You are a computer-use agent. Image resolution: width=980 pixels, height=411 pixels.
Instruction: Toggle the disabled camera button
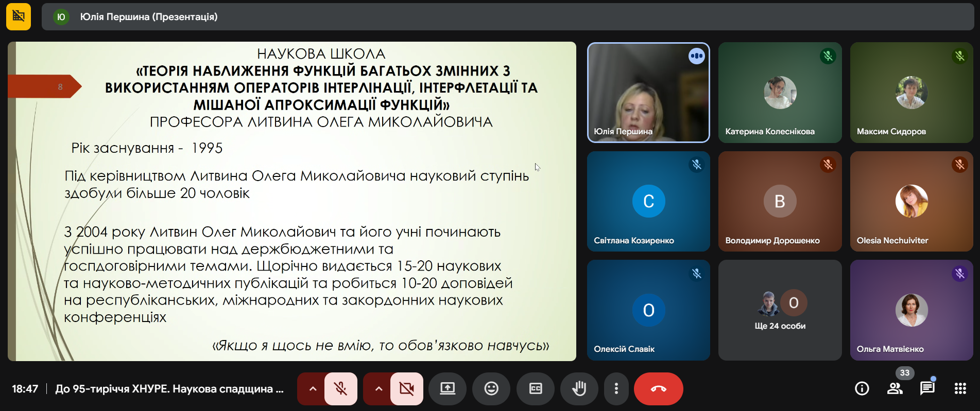click(x=406, y=388)
